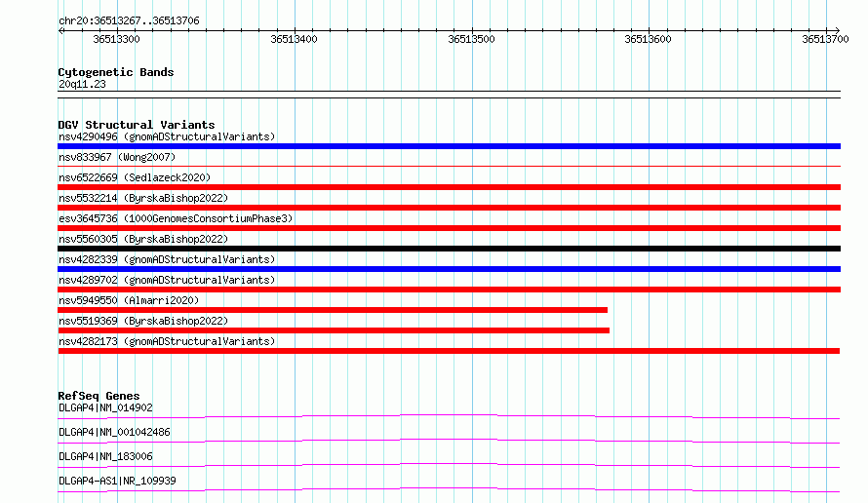Image resolution: width=868 pixels, height=503 pixels.
Task: Open variant nsv833967 (Wong2007) label
Action: tap(117, 157)
